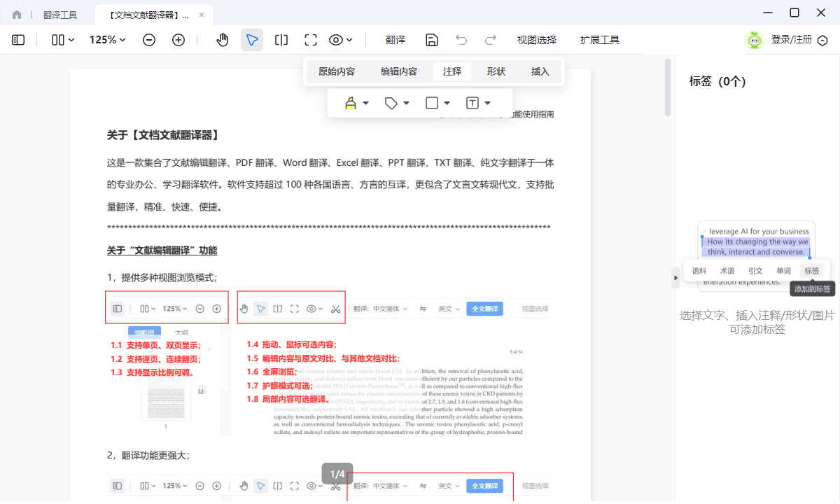Screen dimensions: 840x504
Task: Open the 视图选择 menu
Action: click(x=537, y=40)
